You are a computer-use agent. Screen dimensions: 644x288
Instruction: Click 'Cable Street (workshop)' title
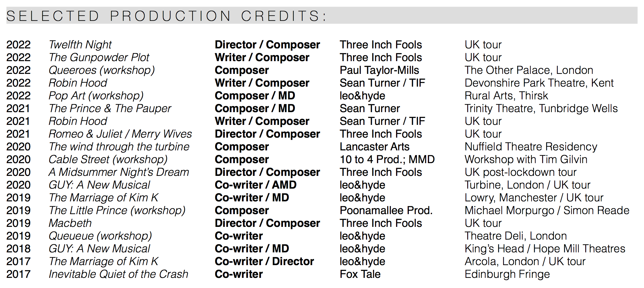pyautogui.click(x=108, y=159)
